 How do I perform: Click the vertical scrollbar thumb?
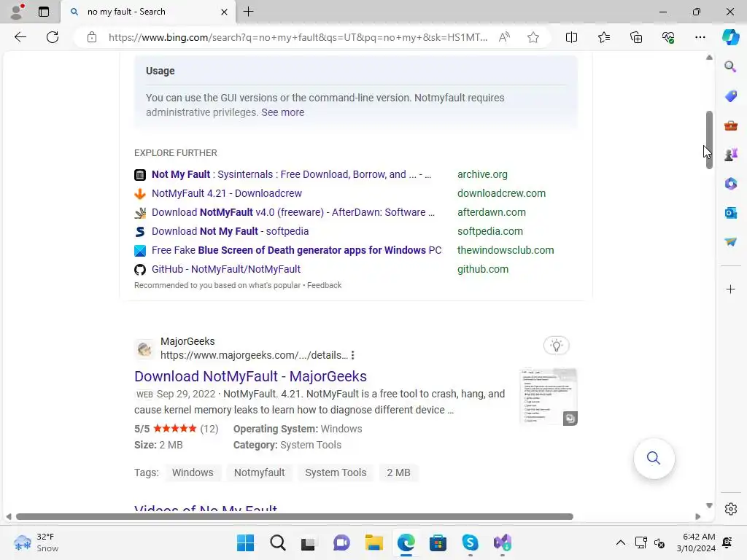coord(709,139)
